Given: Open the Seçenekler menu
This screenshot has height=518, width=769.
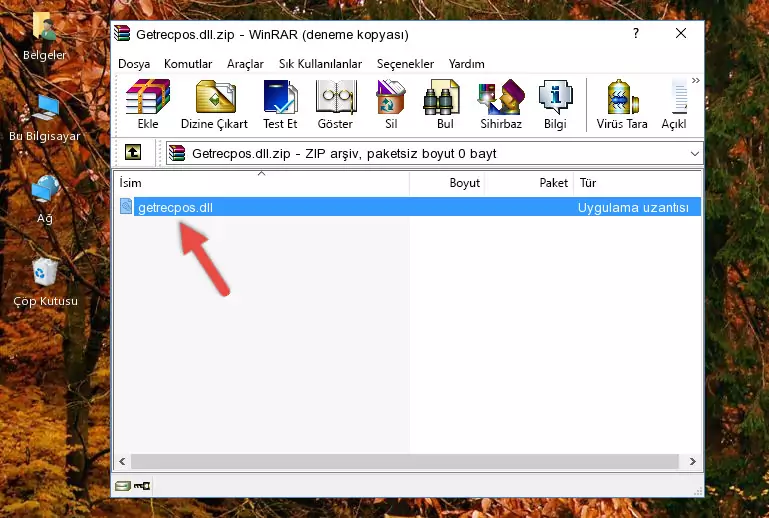Looking at the screenshot, I should (x=405, y=64).
